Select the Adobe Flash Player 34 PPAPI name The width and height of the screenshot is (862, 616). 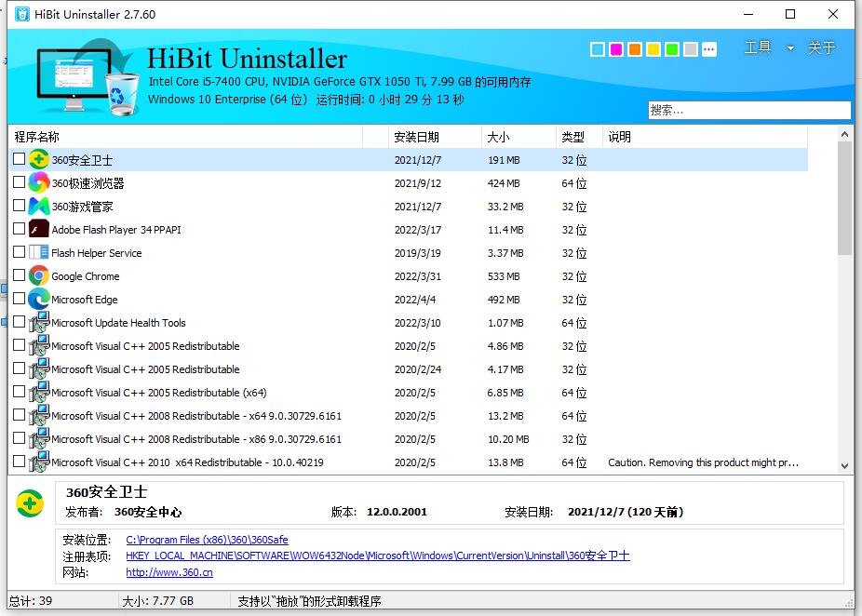116,230
